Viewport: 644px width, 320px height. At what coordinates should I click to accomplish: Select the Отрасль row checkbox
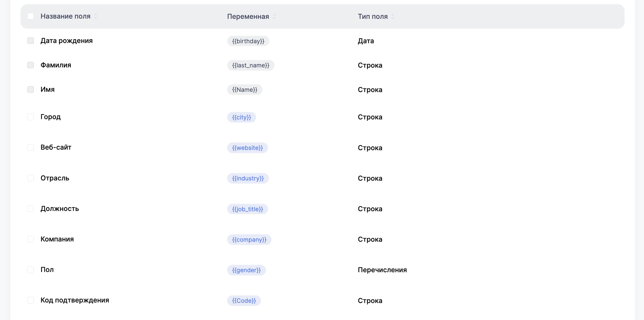click(x=31, y=178)
